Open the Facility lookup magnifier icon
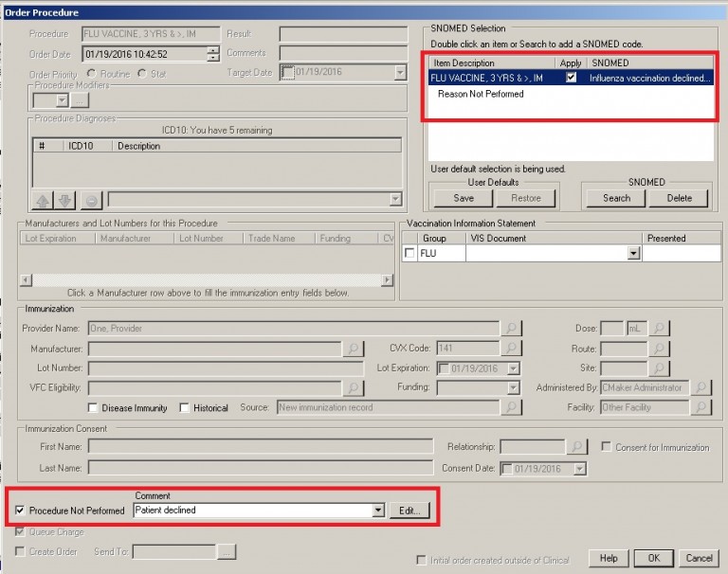Image resolution: width=728 pixels, height=574 pixels. 701,407
